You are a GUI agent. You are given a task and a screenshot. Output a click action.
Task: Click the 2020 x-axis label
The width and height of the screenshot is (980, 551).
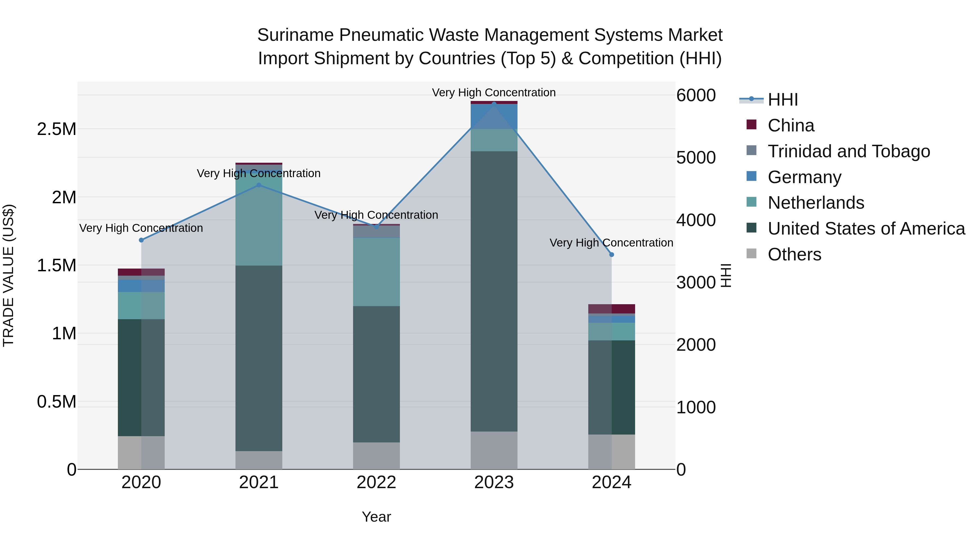(x=141, y=482)
